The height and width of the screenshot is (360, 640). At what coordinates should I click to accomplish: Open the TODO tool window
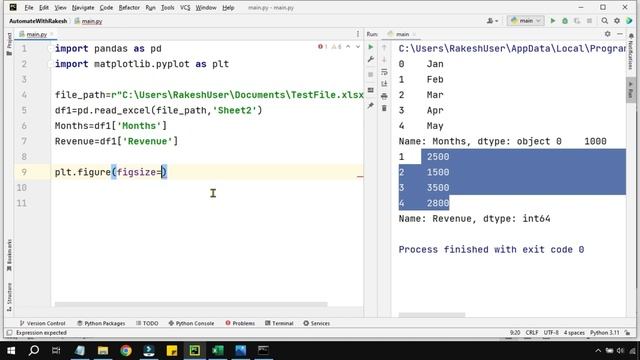[x=147, y=323]
